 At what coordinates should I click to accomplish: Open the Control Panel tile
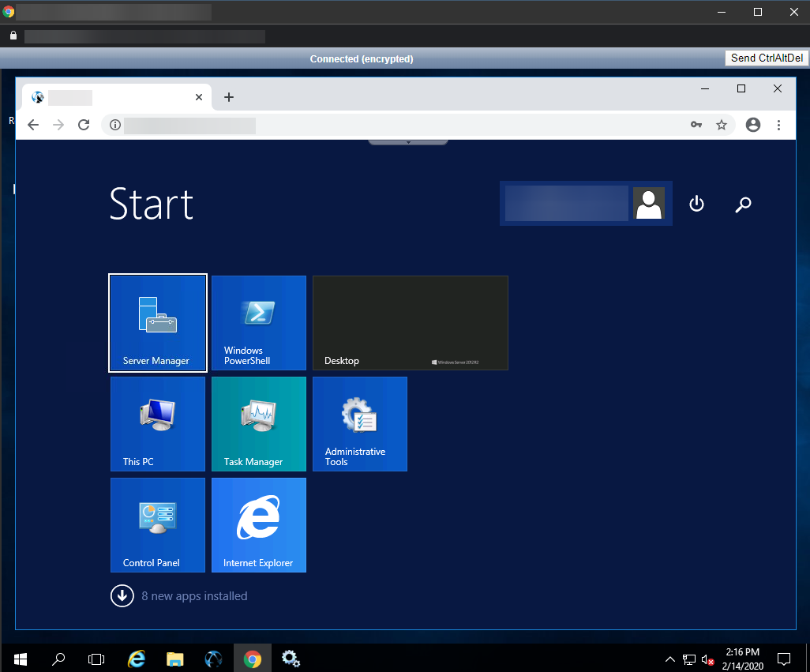[158, 525]
